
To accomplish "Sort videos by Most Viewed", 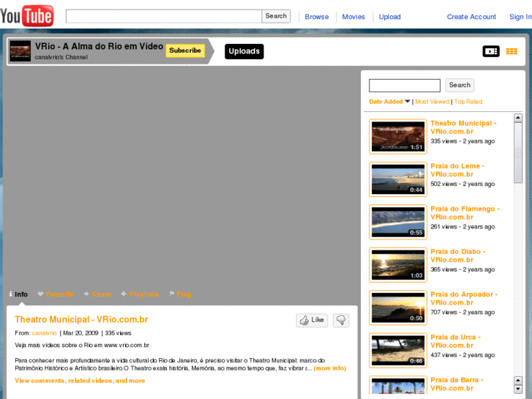I will point(432,102).
